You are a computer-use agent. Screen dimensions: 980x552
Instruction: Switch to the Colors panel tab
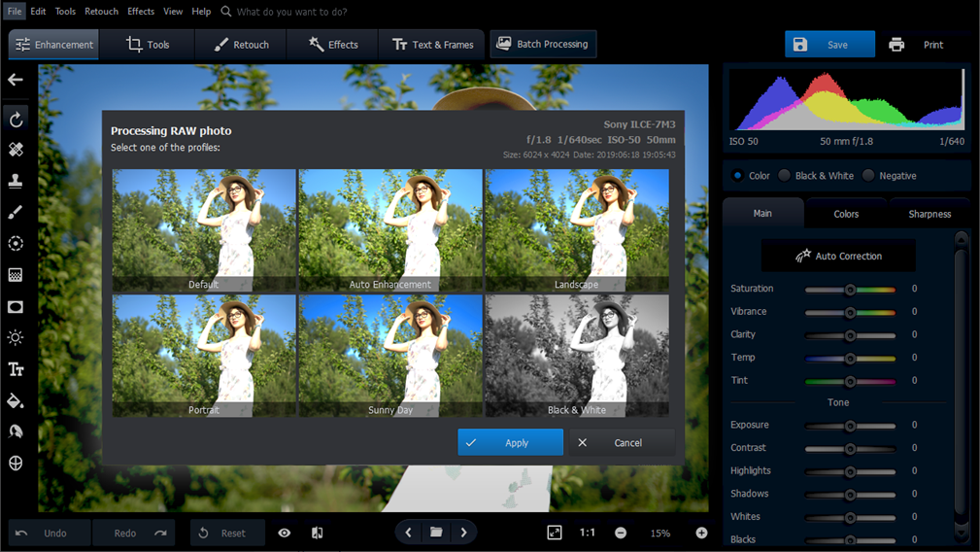click(846, 214)
